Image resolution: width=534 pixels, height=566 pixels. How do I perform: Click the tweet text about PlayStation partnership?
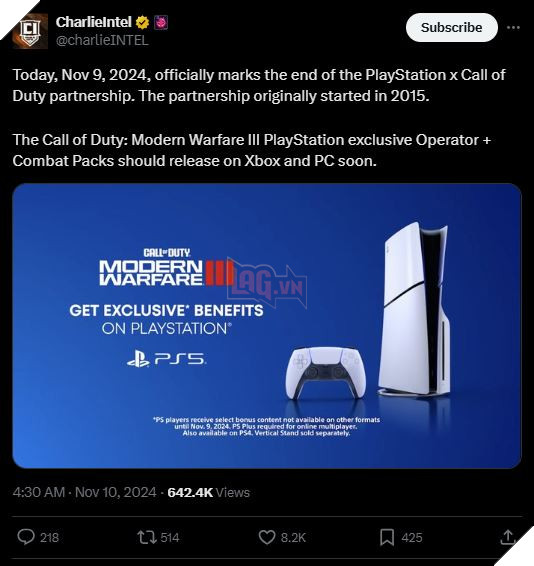coord(259,118)
